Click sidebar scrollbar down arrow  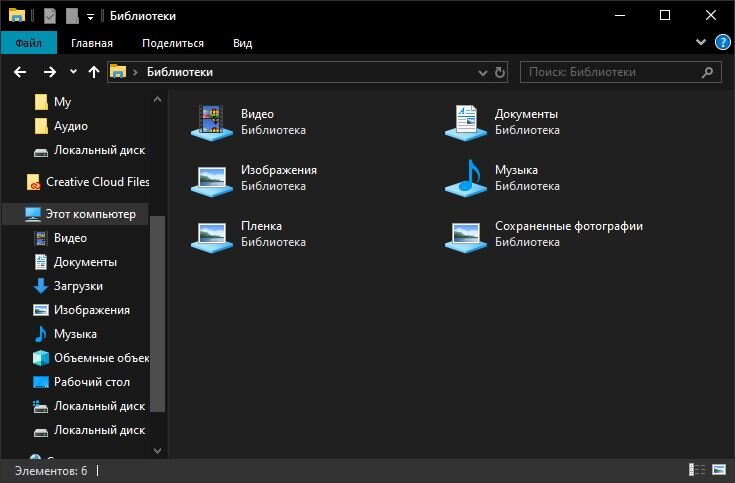click(158, 451)
